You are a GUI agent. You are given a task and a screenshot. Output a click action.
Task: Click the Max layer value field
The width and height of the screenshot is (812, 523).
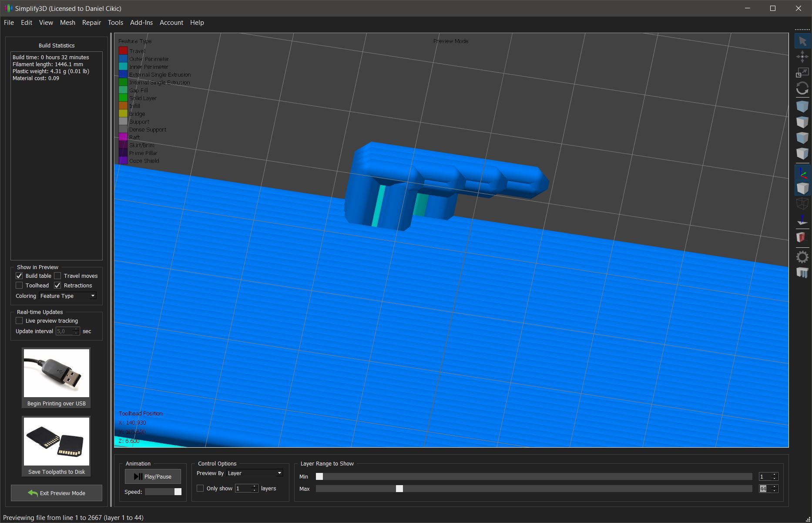pyautogui.click(x=765, y=489)
